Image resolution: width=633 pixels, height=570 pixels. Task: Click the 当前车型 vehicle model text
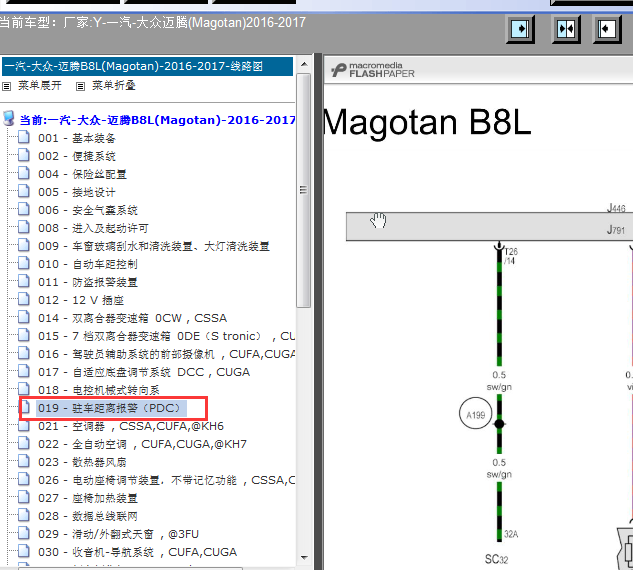153,22
